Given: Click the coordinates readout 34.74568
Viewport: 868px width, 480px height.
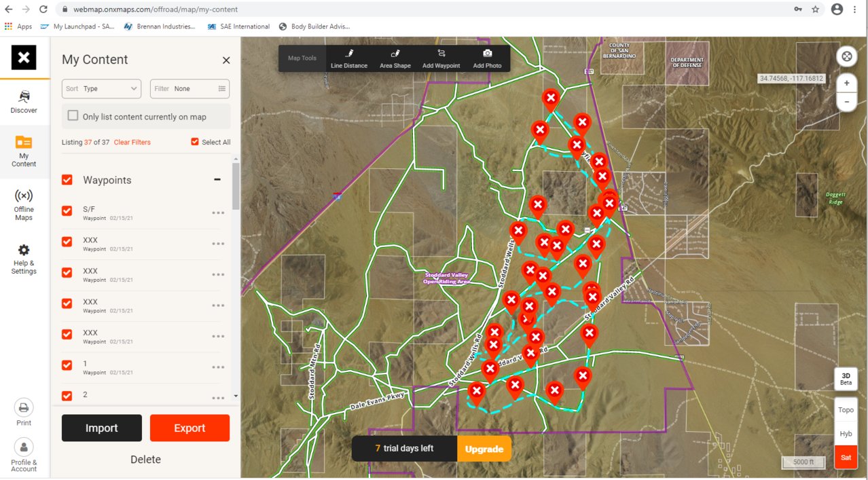Looking at the screenshot, I should coord(791,79).
